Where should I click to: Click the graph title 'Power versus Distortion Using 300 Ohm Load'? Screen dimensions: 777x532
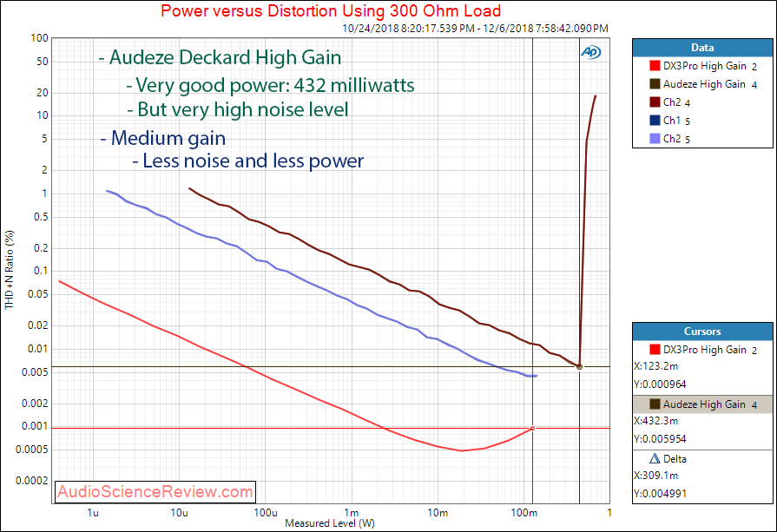click(331, 10)
